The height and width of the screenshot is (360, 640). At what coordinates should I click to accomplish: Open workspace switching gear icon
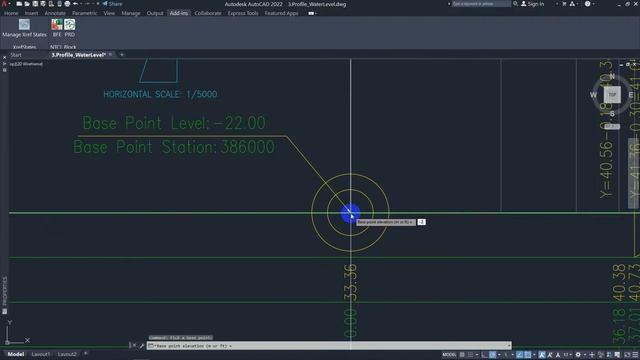pyautogui.click(x=578, y=355)
